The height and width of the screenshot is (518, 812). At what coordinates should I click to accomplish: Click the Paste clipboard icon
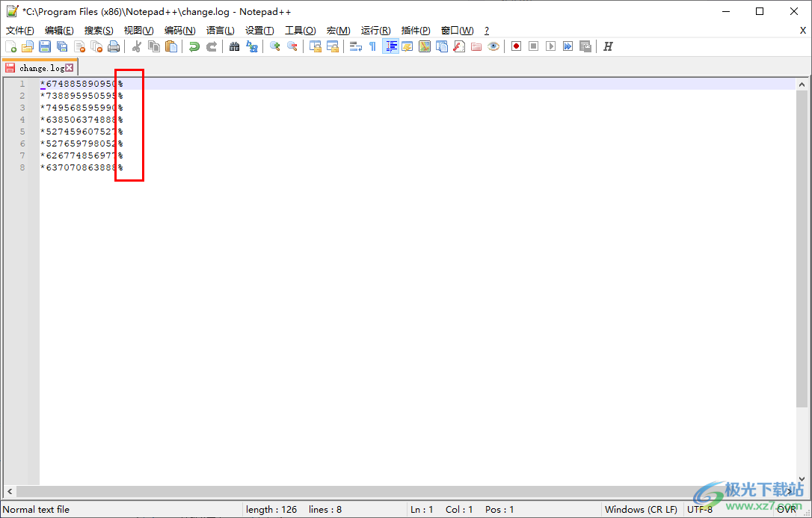point(171,46)
